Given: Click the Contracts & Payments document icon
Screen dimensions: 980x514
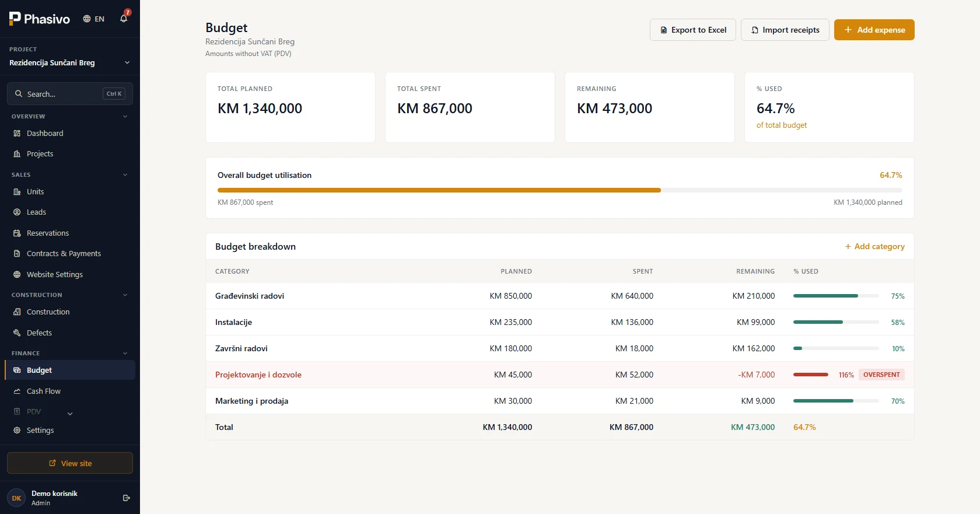Looking at the screenshot, I should pyautogui.click(x=17, y=254).
